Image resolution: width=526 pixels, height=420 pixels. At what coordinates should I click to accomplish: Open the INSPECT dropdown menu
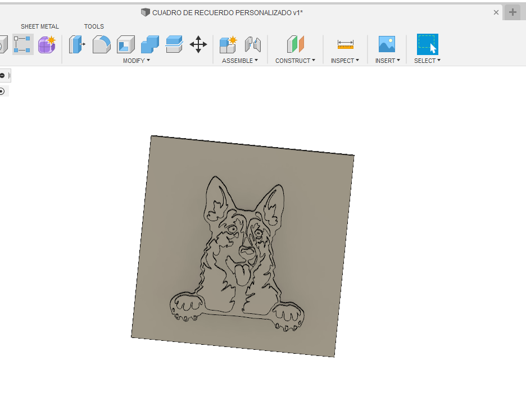(x=345, y=61)
